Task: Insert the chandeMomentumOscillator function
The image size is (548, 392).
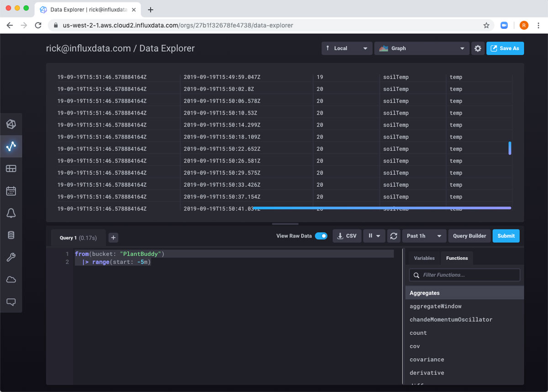Action: tap(451, 319)
